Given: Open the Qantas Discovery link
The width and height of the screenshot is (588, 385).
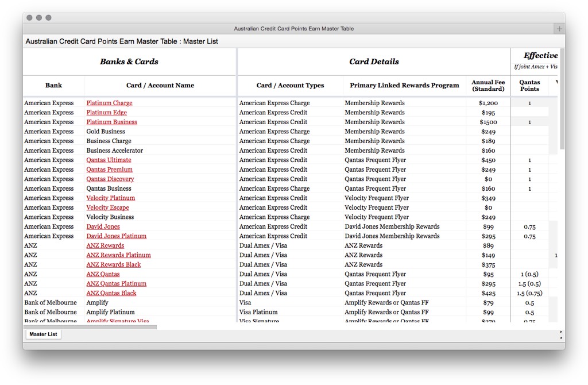Looking at the screenshot, I should (x=110, y=179).
